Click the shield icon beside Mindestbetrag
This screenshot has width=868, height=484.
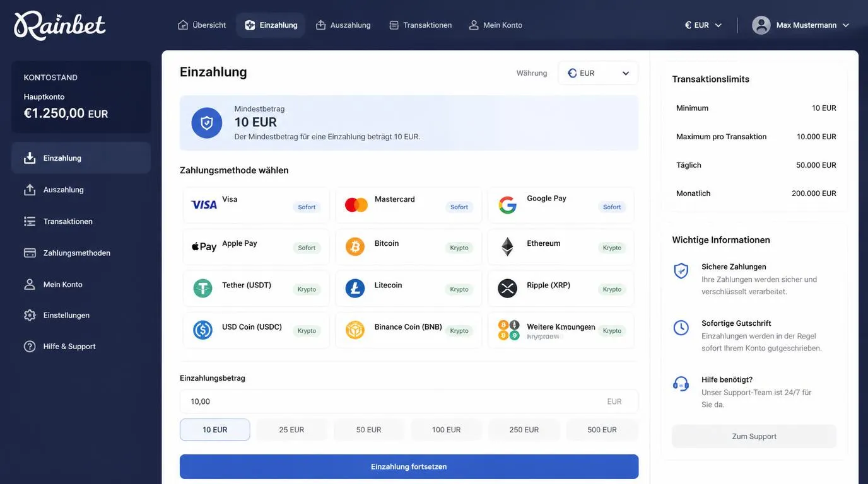[207, 123]
